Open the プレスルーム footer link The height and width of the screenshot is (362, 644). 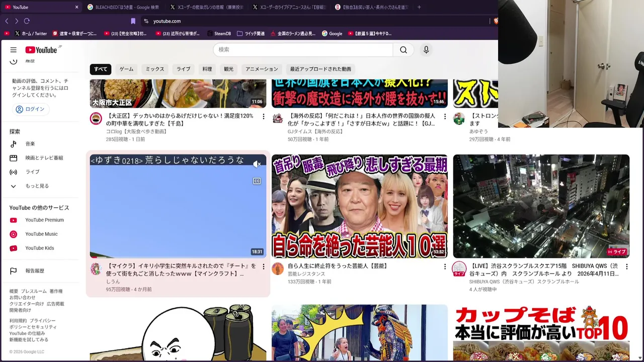[x=34, y=292]
